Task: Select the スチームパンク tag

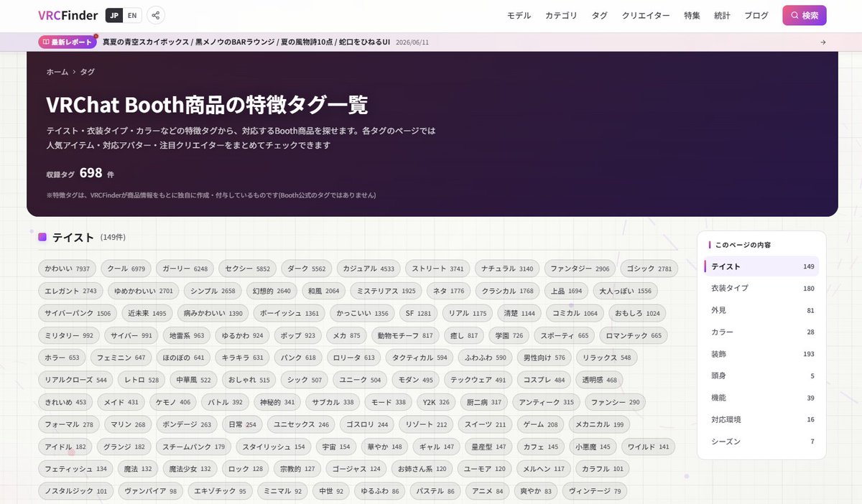Action: point(194,447)
